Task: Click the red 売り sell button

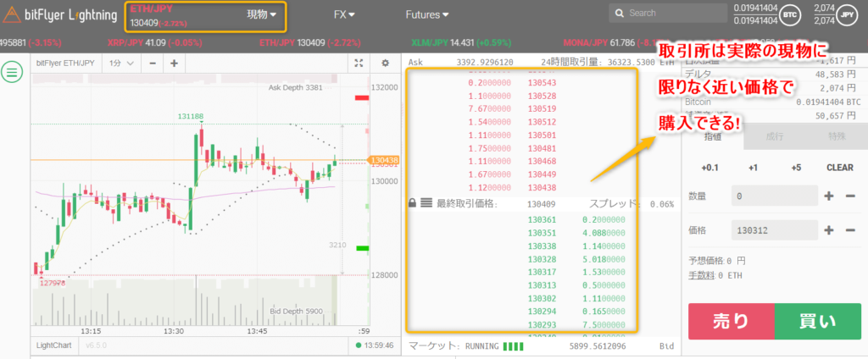Action: (732, 322)
